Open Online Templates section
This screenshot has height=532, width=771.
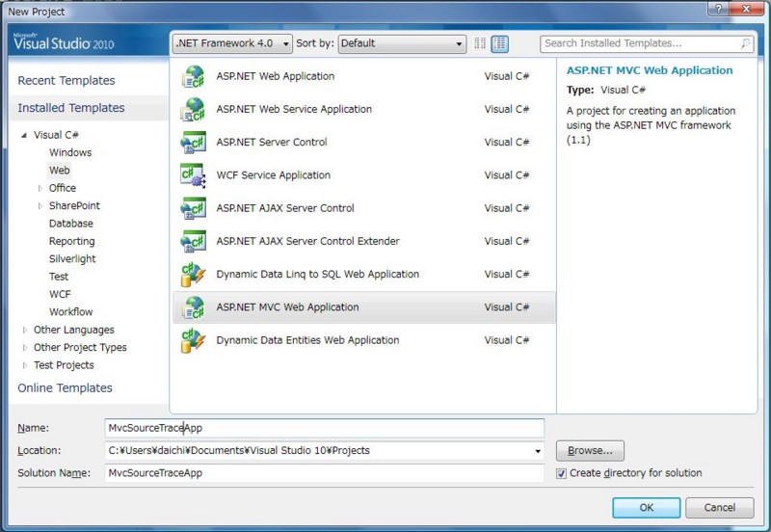pyautogui.click(x=65, y=388)
